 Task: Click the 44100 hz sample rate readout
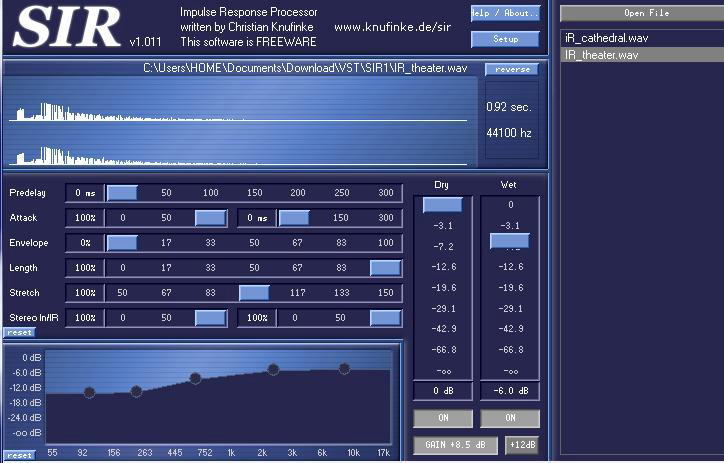[509, 133]
